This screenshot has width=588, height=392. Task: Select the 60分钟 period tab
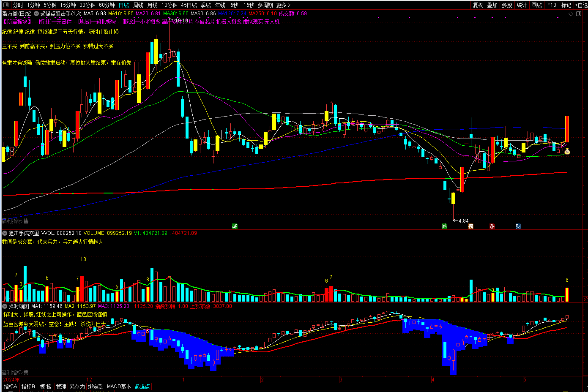pos(107,5)
